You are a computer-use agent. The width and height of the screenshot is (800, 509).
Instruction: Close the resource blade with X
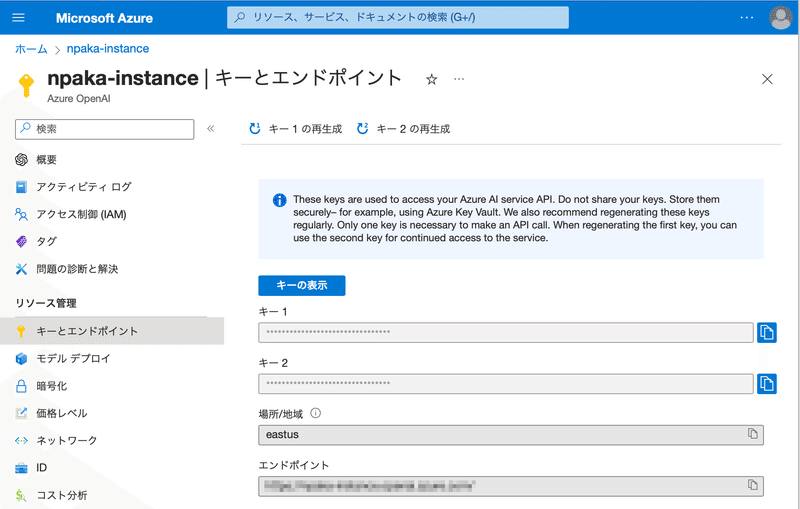(x=767, y=79)
